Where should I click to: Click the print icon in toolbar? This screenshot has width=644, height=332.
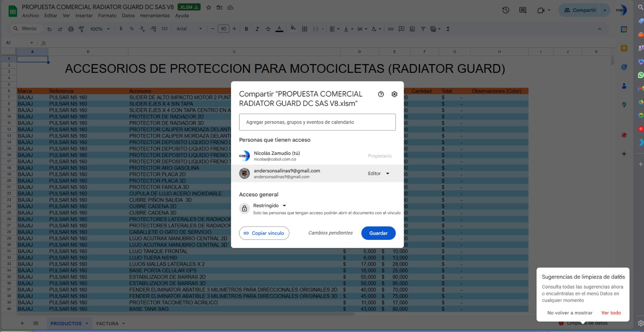coord(71,29)
